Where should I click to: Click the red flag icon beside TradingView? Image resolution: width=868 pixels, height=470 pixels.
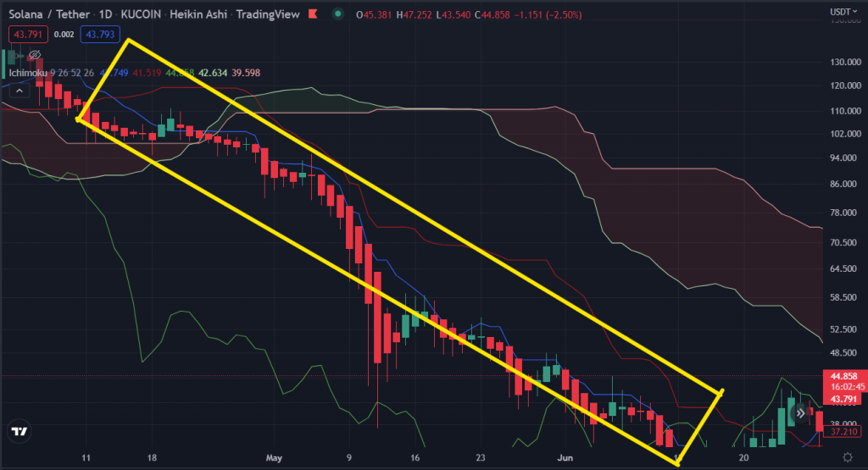[314, 14]
